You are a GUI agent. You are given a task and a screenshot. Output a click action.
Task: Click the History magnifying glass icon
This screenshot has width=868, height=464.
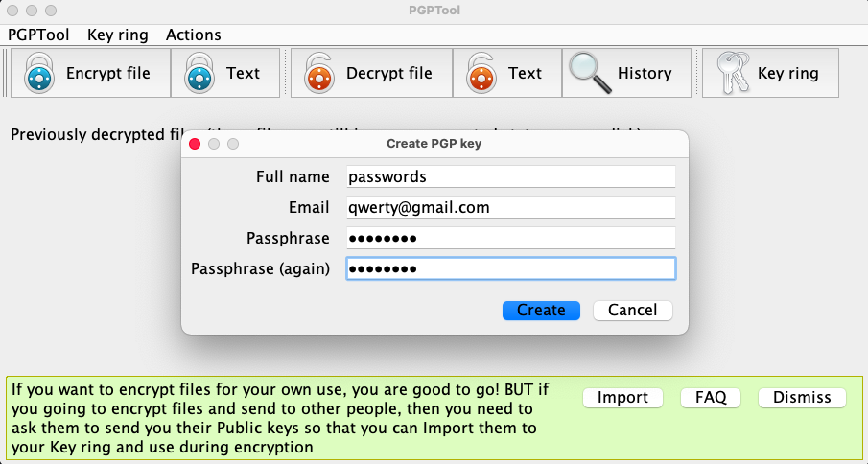(590, 73)
